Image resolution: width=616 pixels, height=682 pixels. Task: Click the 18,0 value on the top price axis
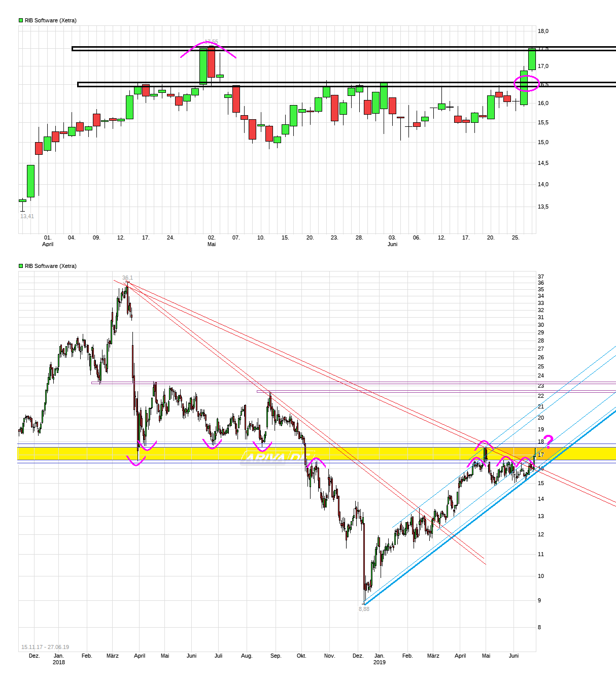tap(543, 31)
